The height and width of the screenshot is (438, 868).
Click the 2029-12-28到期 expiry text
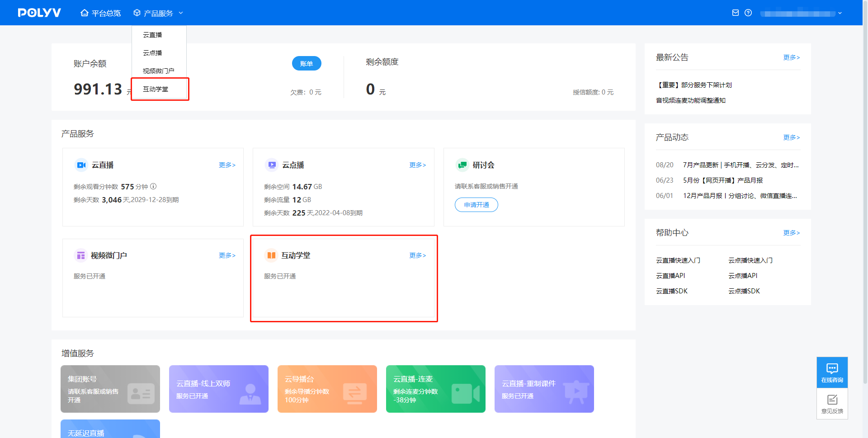[155, 200]
